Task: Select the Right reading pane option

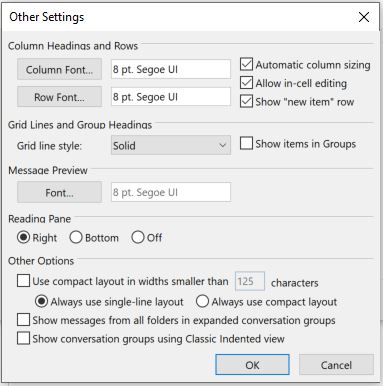Action: pyautogui.click(x=24, y=238)
